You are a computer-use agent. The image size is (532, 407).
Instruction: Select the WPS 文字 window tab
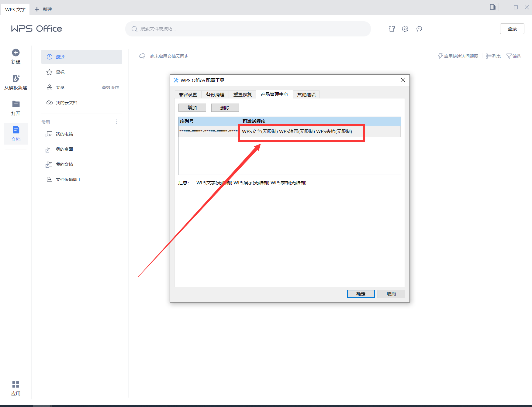[x=15, y=9]
